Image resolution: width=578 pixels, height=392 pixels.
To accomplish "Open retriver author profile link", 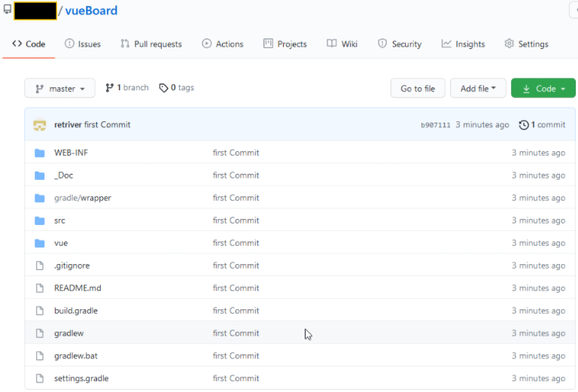I will (x=68, y=125).
